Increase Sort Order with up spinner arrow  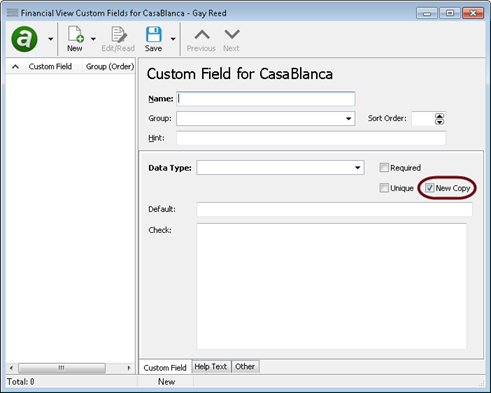[440, 116]
